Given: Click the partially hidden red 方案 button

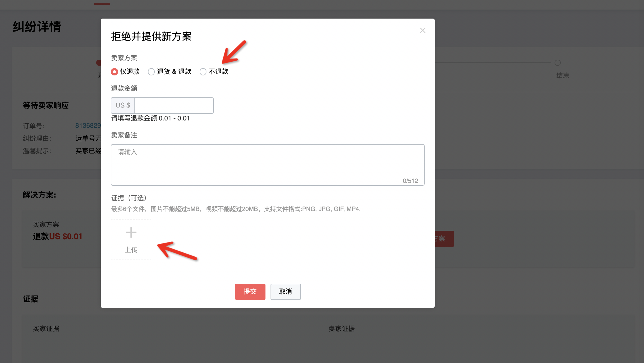Looking at the screenshot, I should [x=444, y=239].
